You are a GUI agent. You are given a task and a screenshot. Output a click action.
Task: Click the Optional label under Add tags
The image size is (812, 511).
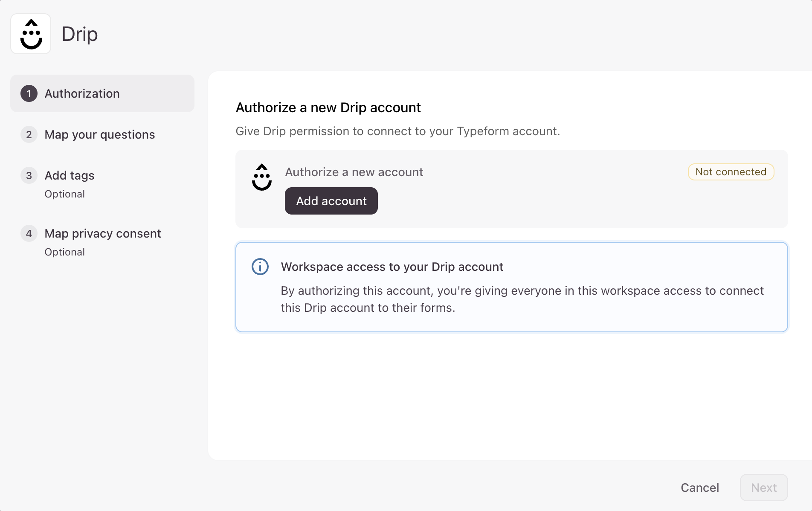point(65,194)
